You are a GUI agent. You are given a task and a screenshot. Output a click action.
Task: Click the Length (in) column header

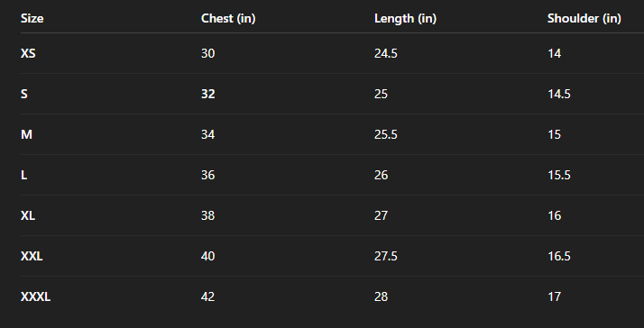tap(405, 19)
